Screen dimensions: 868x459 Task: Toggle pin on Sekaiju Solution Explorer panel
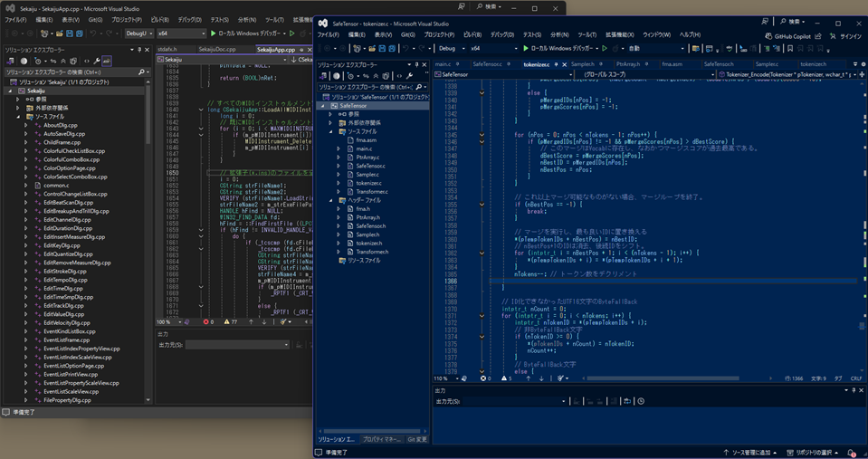pyautogui.click(x=139, y=50)
